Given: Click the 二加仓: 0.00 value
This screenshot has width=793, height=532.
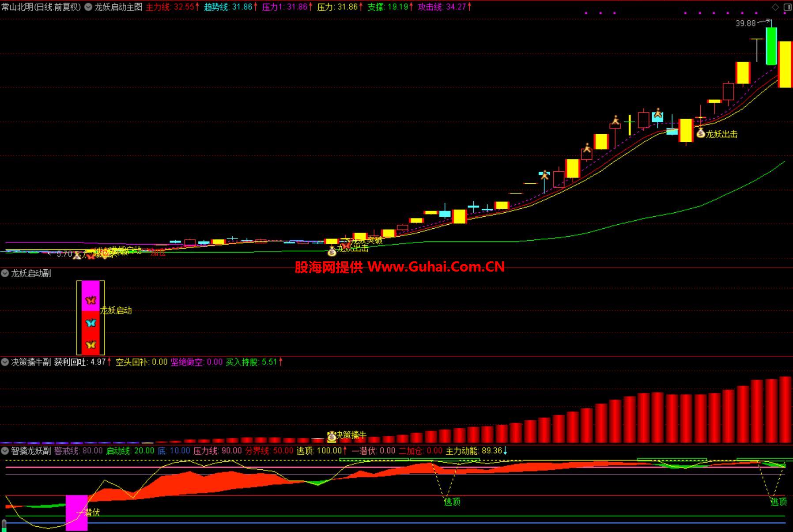Looking at the screenshot, I should point(421,451).
